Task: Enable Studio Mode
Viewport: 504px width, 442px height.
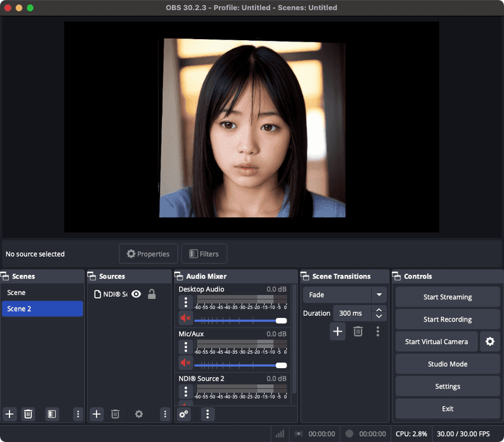Action: [x=448, y=364]
